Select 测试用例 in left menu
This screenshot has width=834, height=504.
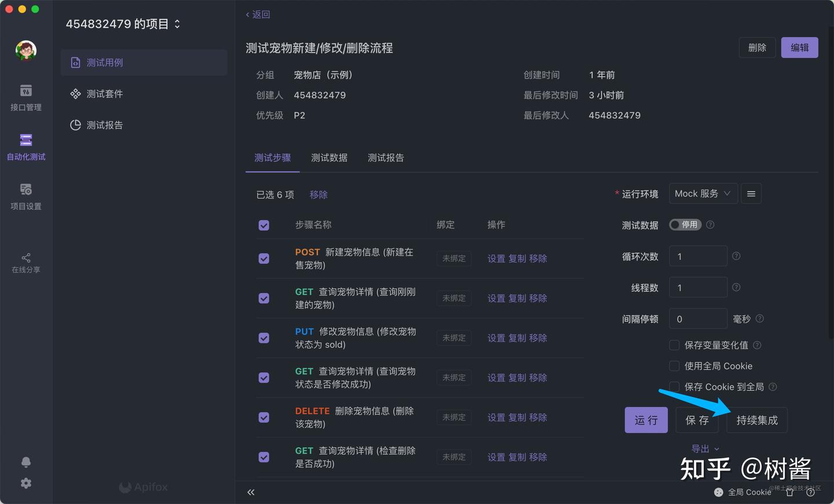click(144, 62)
